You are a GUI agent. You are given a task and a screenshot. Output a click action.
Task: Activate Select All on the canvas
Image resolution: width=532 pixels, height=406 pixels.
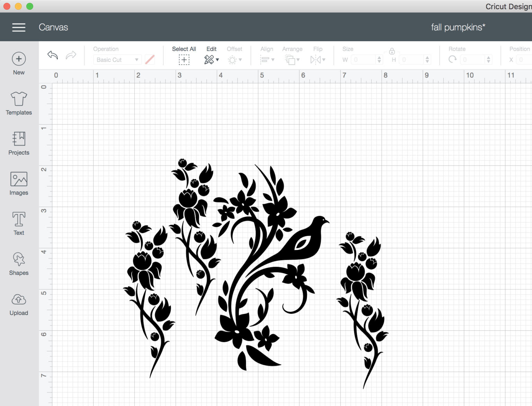[184, 59]
